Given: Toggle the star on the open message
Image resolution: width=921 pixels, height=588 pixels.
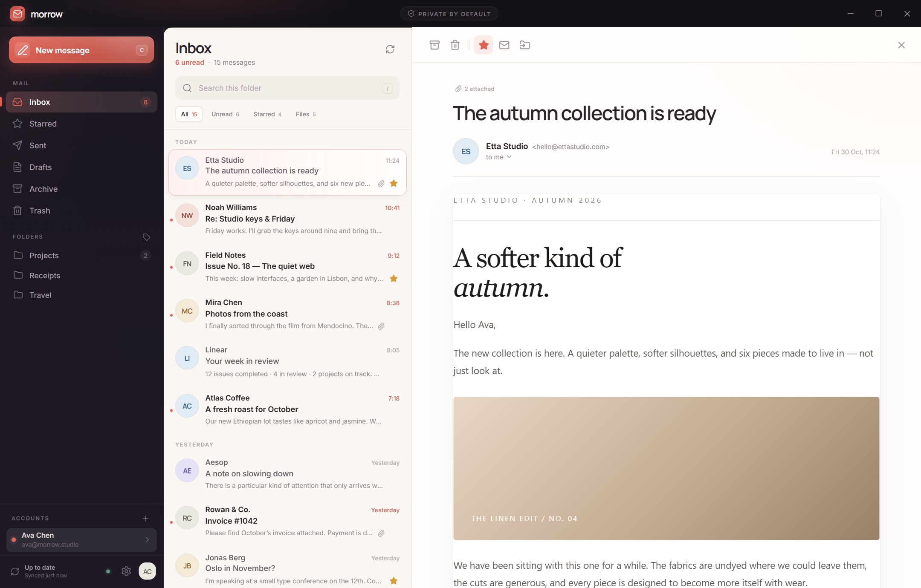Looking at the screenshot, I should point(484,45).
